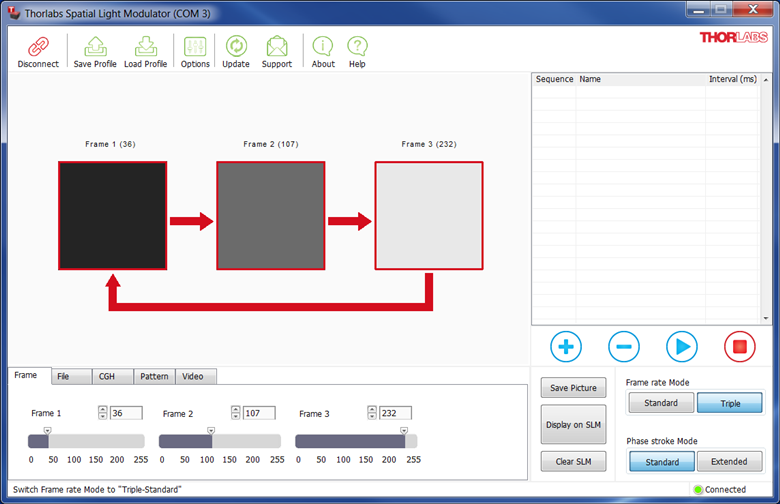780x504 pixels.
Task: Select the light Frame 3 (232) preview
Action: tap(429, 215)
